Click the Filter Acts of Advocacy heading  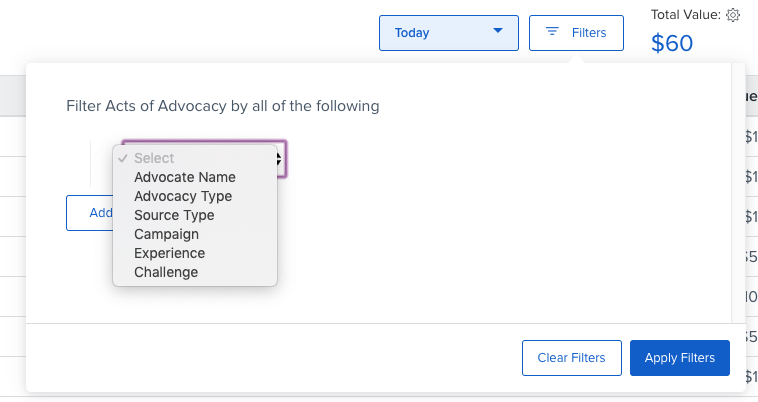[222, 105]
